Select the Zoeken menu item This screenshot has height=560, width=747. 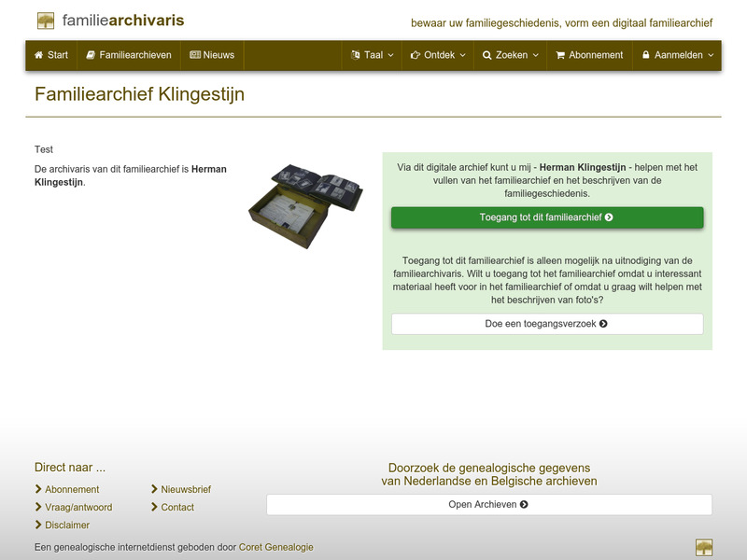tap(509, 55)
